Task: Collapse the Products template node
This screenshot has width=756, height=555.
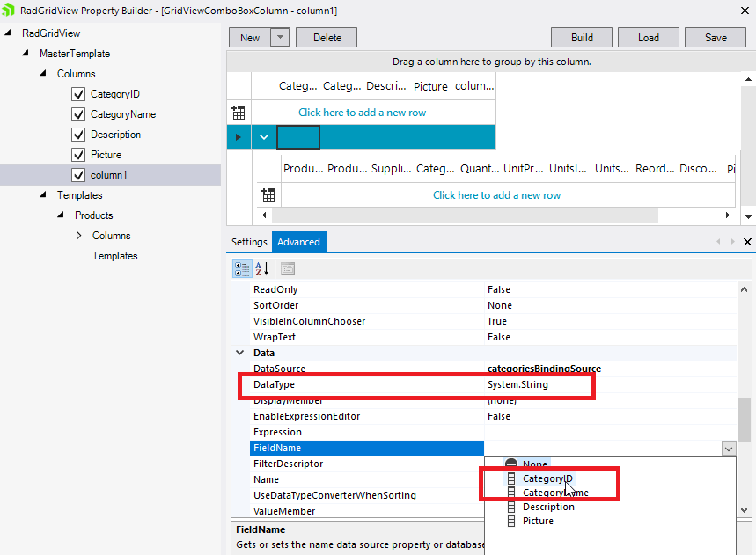Action: 60,215
